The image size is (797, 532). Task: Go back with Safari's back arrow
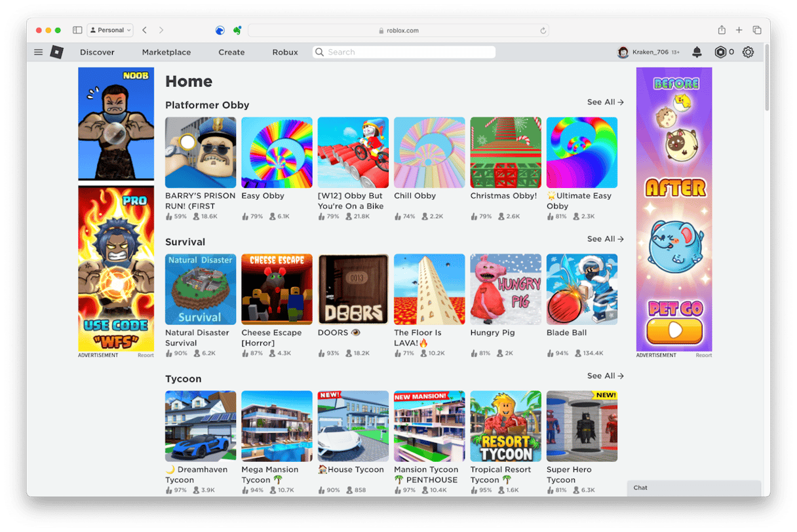[144, 30]
